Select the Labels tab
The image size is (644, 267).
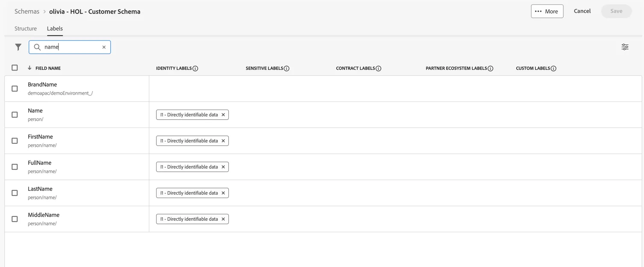click(x=55, y=29)
